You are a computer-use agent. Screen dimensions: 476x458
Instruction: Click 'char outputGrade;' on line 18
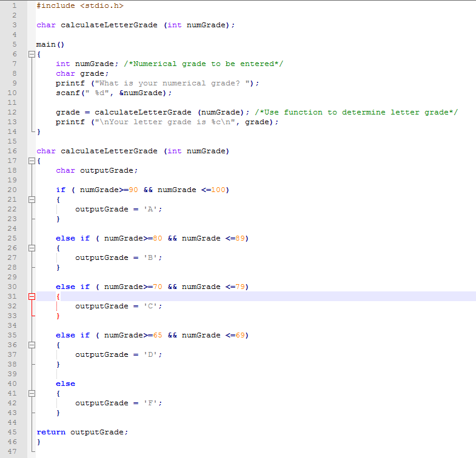pos(96,170)
